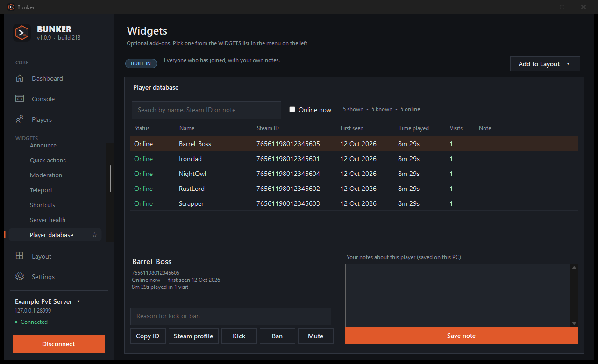Screen dimensions: 598x364
Task: Click into the player notes text area
Action: pos(457,295)
